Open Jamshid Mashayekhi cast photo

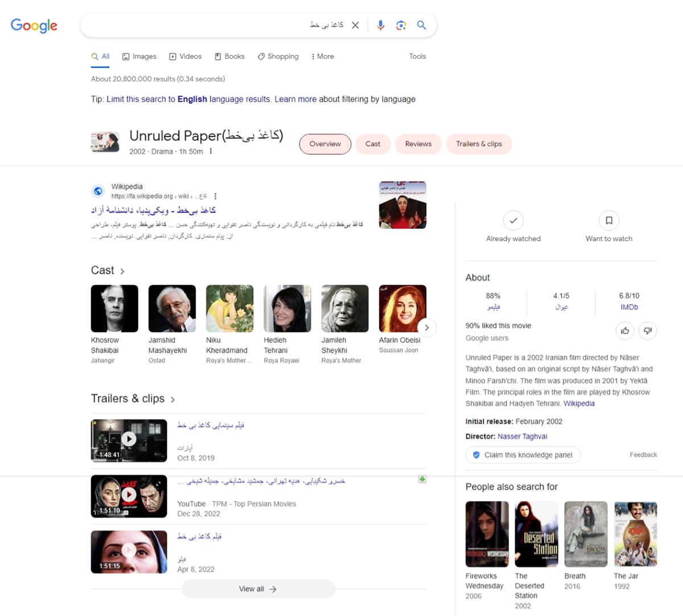(x=172, y=309)
